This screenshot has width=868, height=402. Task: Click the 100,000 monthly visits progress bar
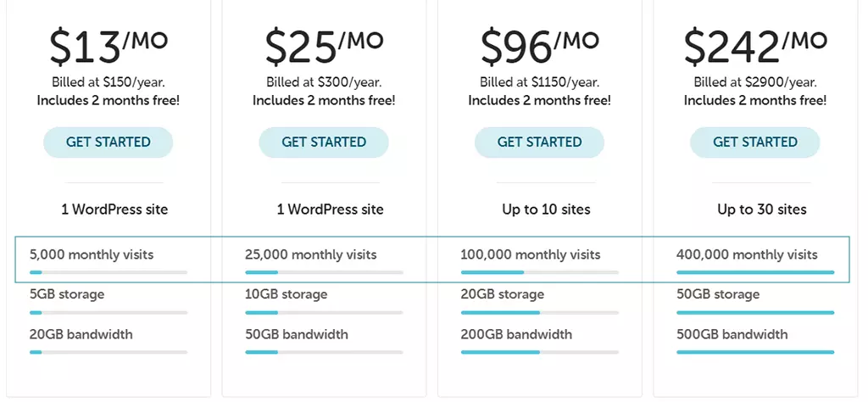point(540,272)
